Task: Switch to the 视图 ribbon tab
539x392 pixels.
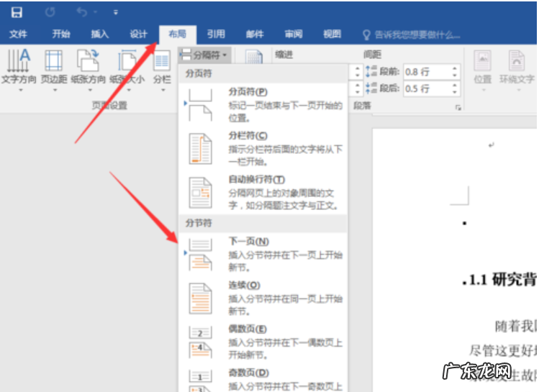Action: tap(332, 34)
